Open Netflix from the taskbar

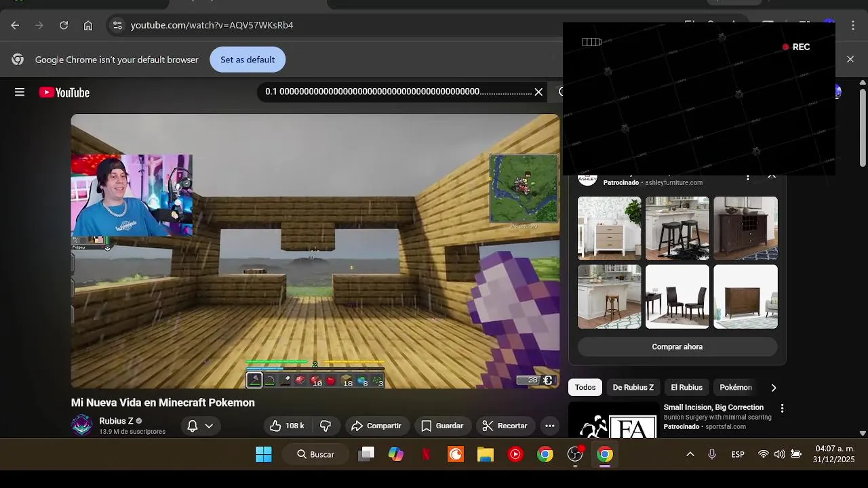pyautogui.click(x=426, y=454)
